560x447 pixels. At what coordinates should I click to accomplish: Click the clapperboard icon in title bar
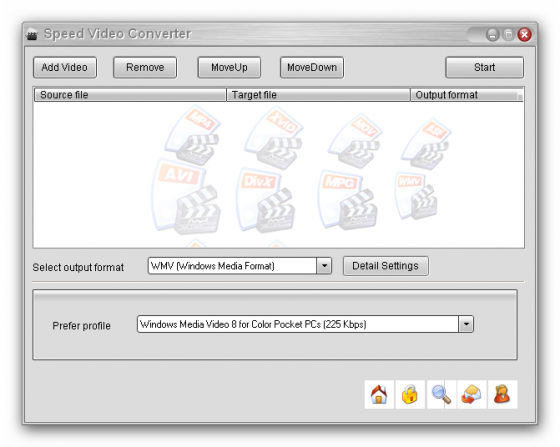pyautogui.click(x=32, y=35)
